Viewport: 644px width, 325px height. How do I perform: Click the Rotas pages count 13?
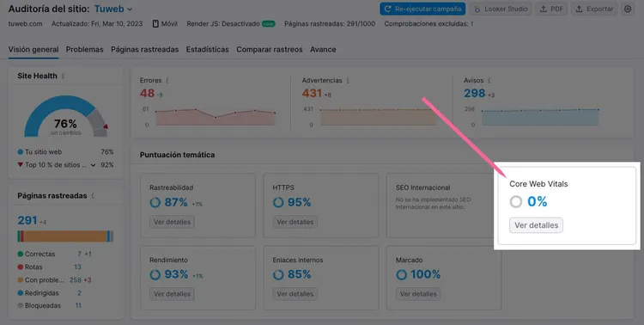77,267
